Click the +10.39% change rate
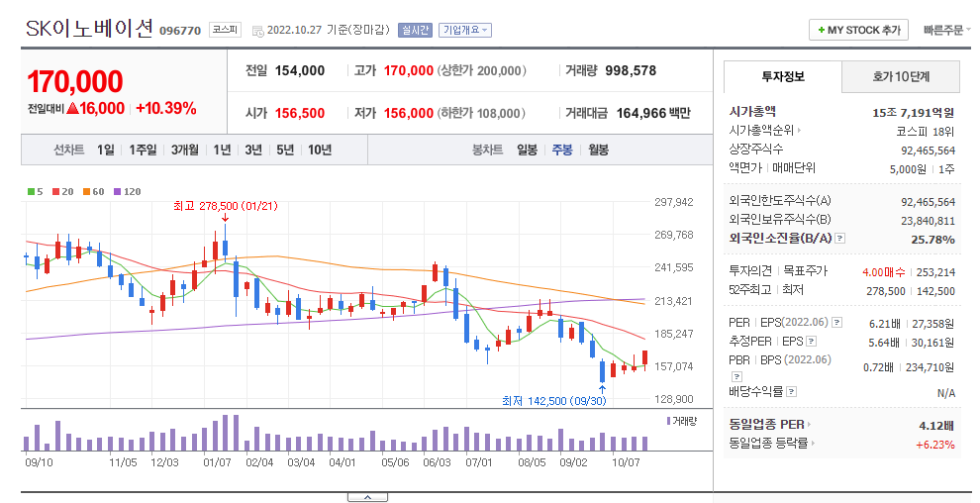980x503 pixels. point(166,108)
